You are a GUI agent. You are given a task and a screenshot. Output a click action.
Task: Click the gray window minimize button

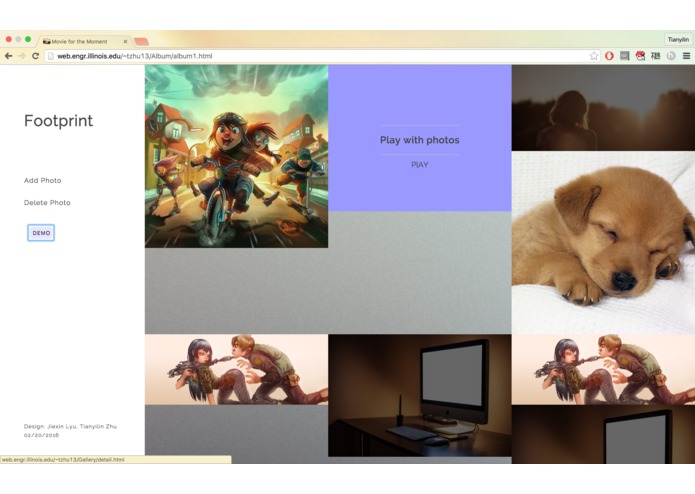point(18,39)
